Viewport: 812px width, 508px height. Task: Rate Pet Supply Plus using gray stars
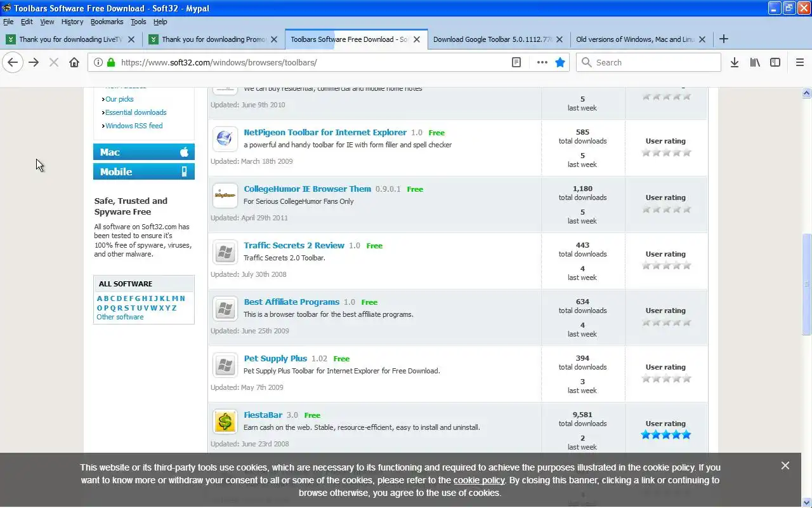(665, 378)
